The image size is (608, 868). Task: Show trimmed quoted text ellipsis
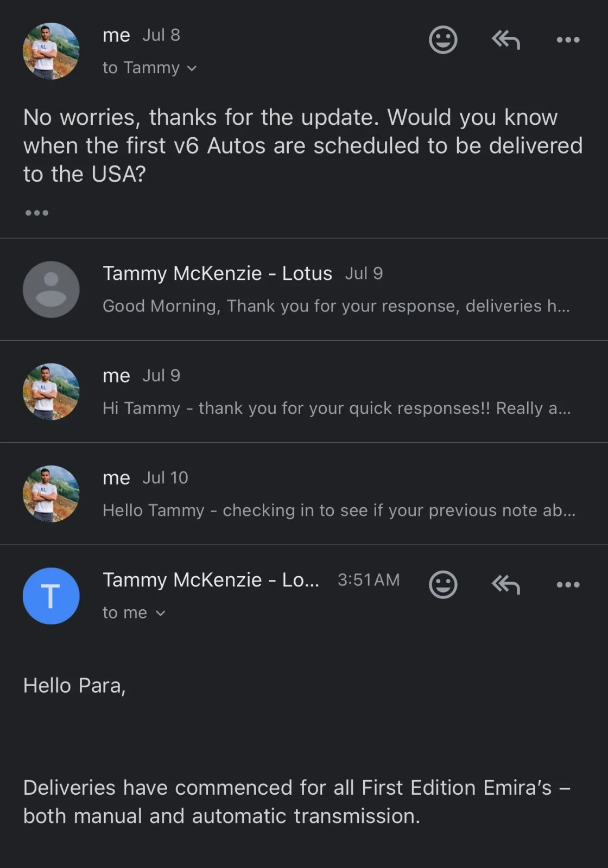coord(37,213)
